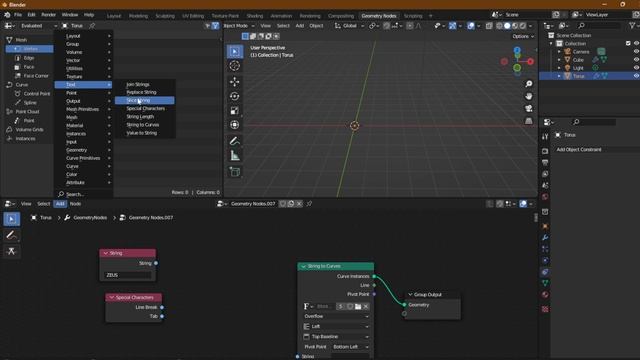Select the Cursor tool in the viewport

click(x=235, y=66)
